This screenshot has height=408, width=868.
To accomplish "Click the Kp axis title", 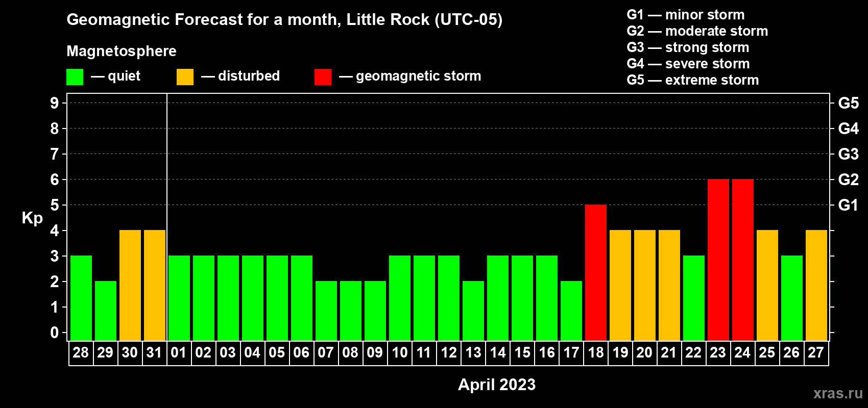I will [x=32, y=219].
